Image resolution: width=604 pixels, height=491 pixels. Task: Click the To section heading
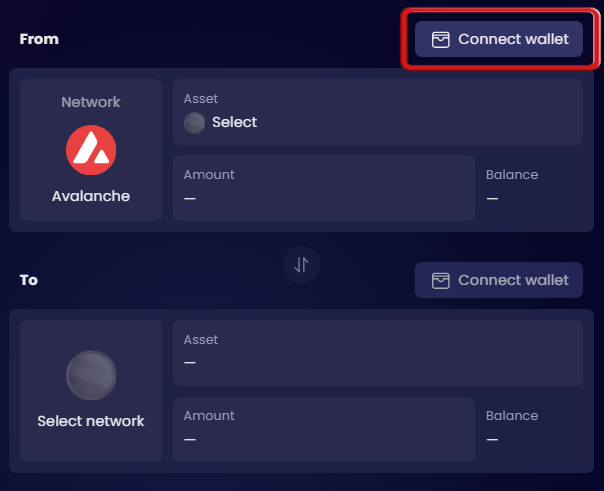pos(29,280)
